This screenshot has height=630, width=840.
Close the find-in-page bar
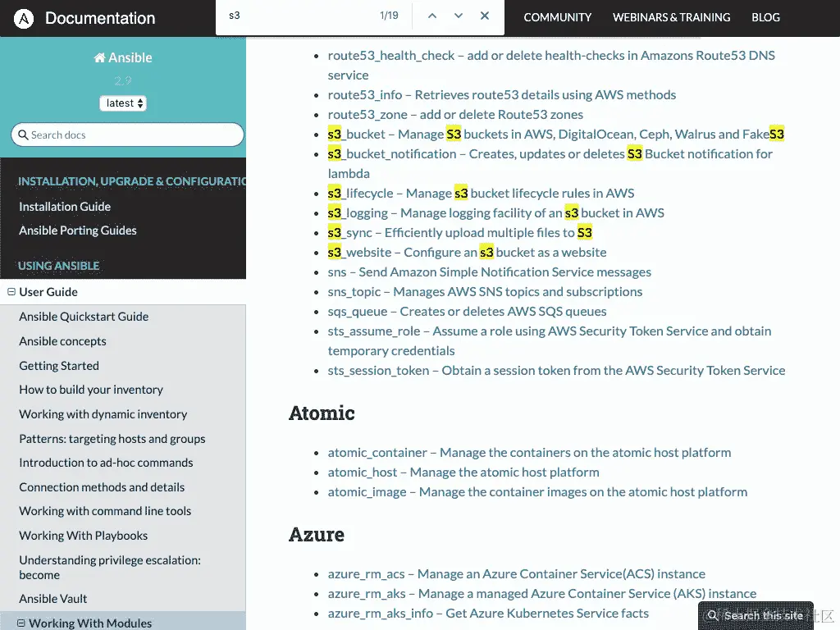(x=485, y=16)
